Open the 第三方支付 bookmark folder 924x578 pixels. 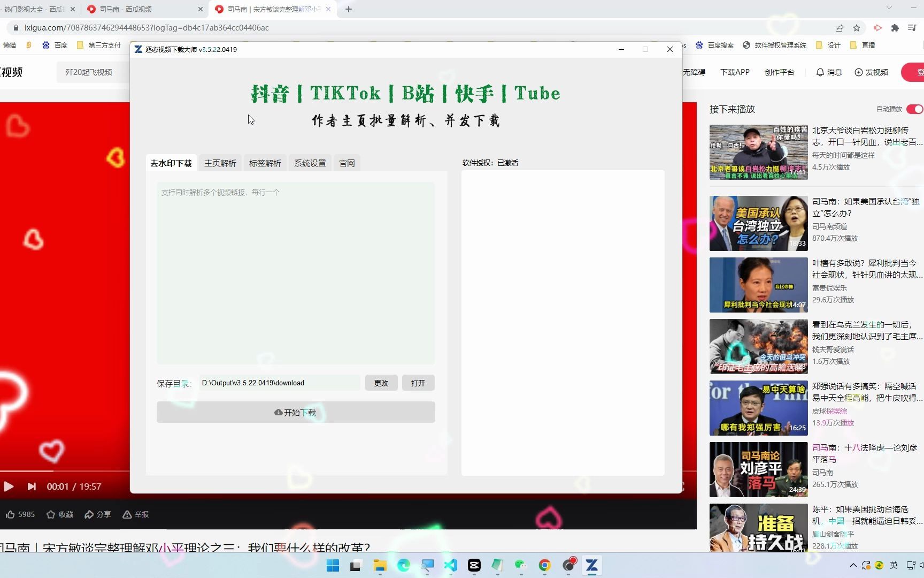(x=99, y=45)
